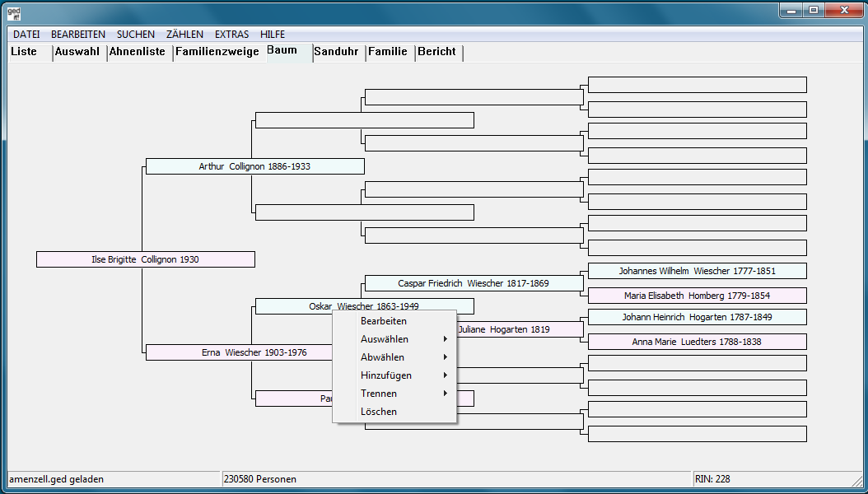Switch to the Familienzweige tab
This screenshot has width=868, height=494.
(220, 53)
